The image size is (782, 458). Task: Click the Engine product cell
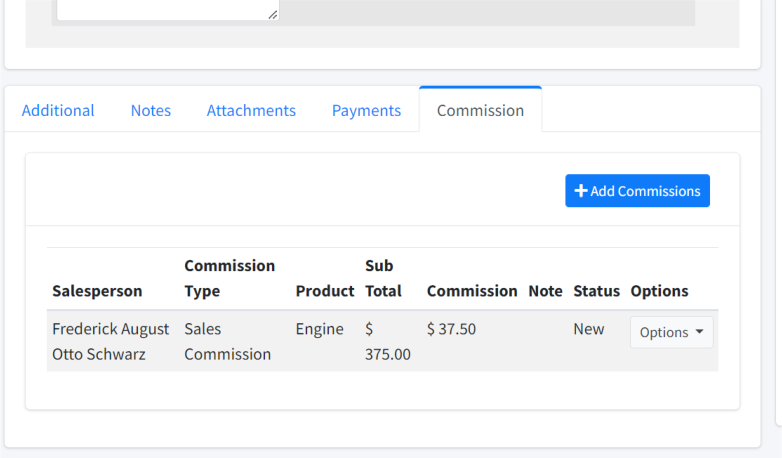coord(320,329)
